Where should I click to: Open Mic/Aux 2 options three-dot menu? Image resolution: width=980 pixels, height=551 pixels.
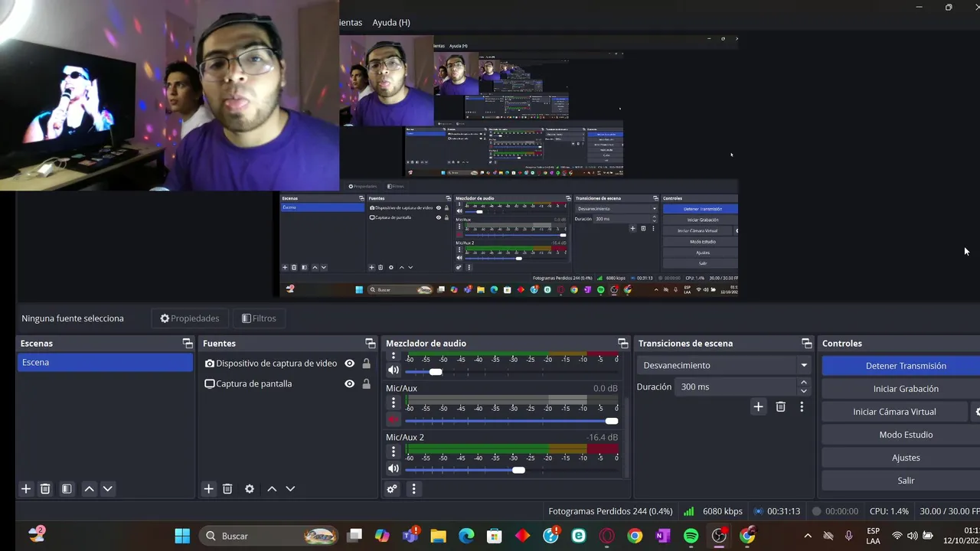click(394, 452)
